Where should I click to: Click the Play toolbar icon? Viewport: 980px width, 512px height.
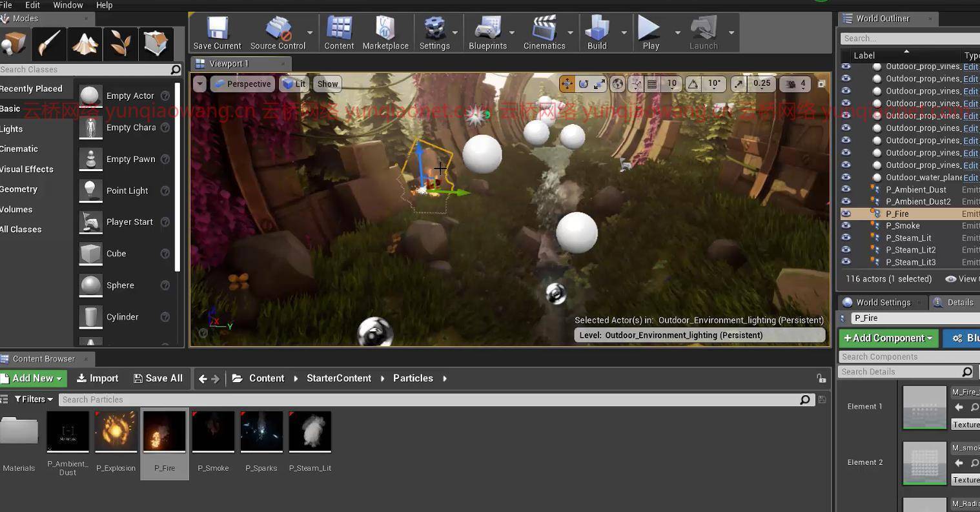pyautogui.click(x=651, y=33)
